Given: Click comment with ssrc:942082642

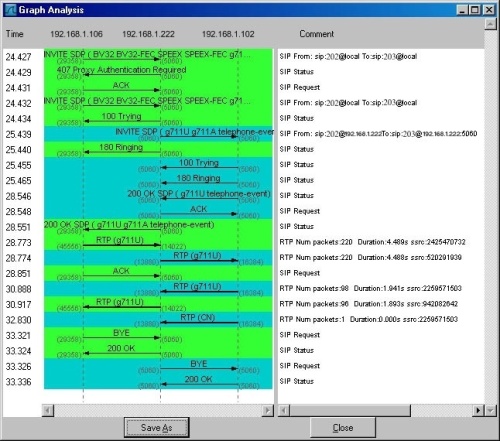Looking at the screenshot, I should [x=369, y=304].
